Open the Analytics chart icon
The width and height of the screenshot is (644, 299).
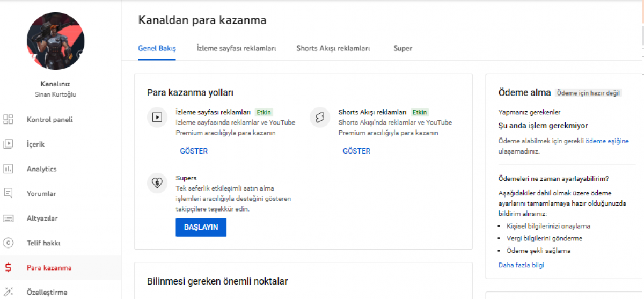click(8, 169)
